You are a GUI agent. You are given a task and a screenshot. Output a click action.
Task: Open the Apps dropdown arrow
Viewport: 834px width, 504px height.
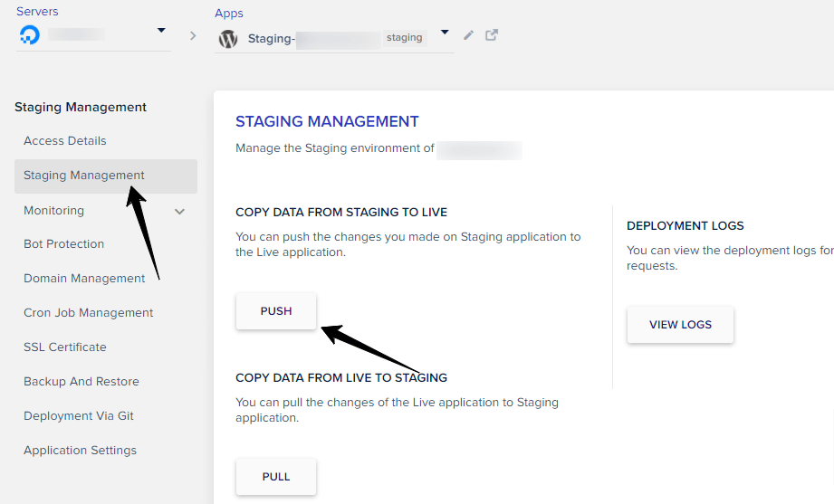(445, 33)
